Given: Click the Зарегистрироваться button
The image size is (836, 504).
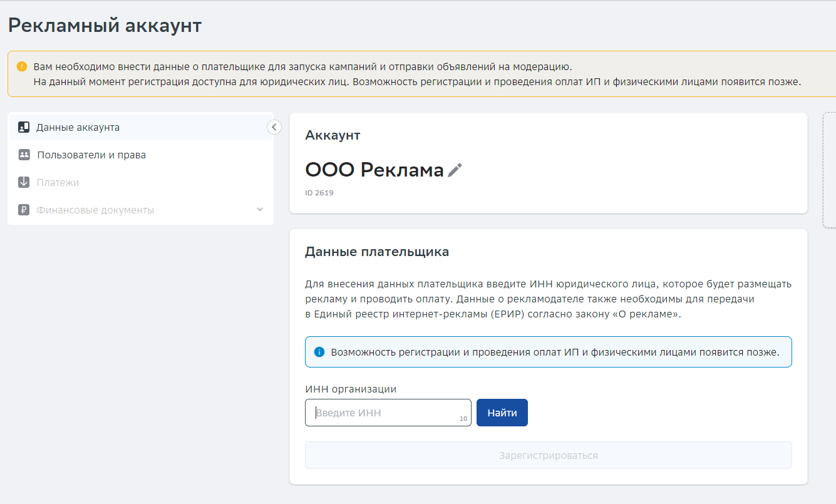Looking at the screenshot, I should pos(549,455).
